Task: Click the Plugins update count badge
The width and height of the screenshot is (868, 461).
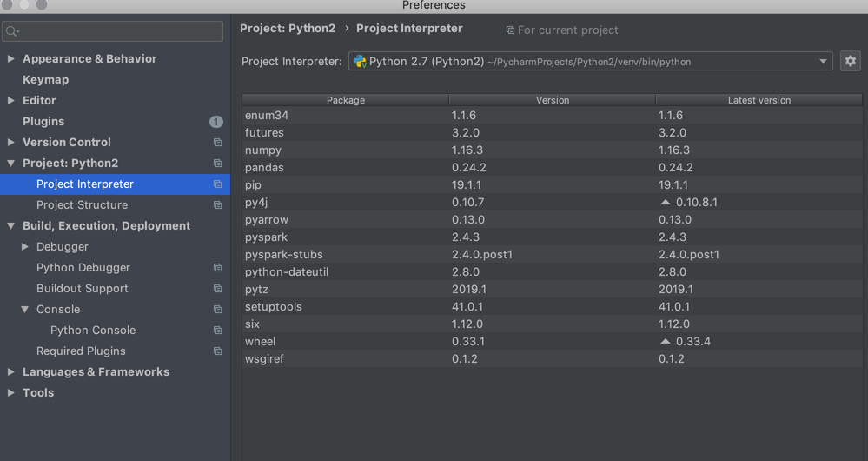Action: (215, 122)
